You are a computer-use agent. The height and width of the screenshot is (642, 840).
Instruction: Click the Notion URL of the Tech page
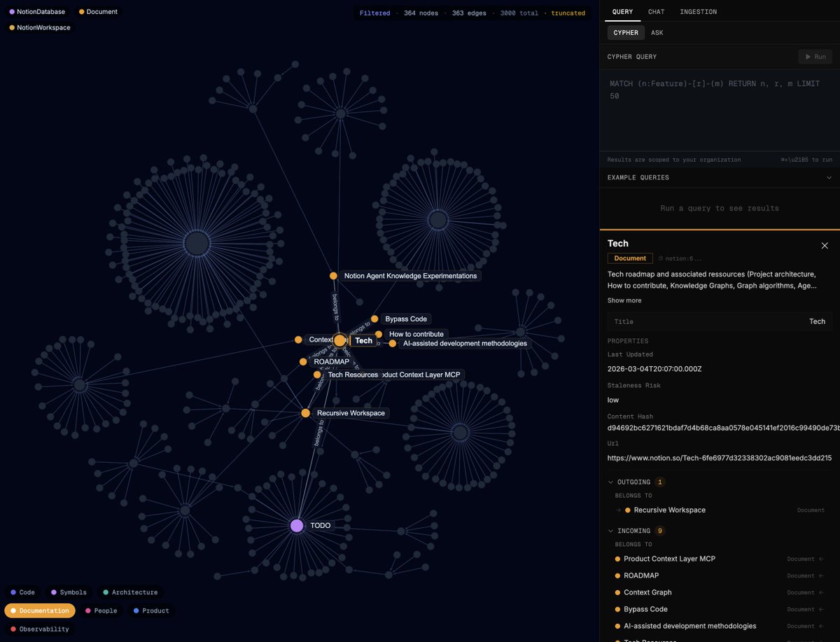720,458
